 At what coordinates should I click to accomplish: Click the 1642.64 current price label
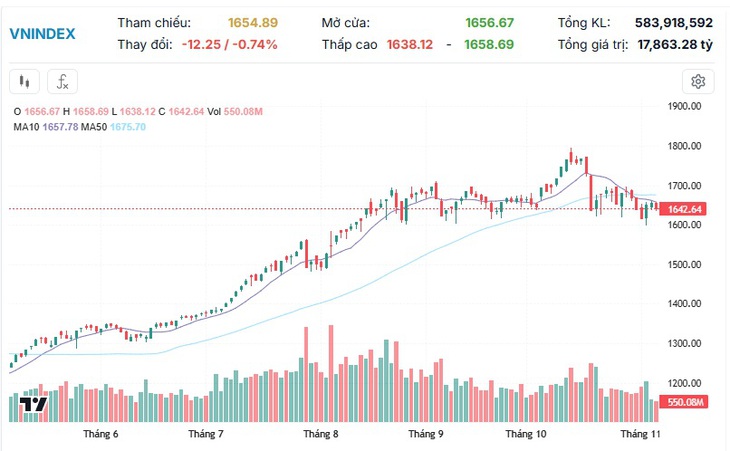684,209
